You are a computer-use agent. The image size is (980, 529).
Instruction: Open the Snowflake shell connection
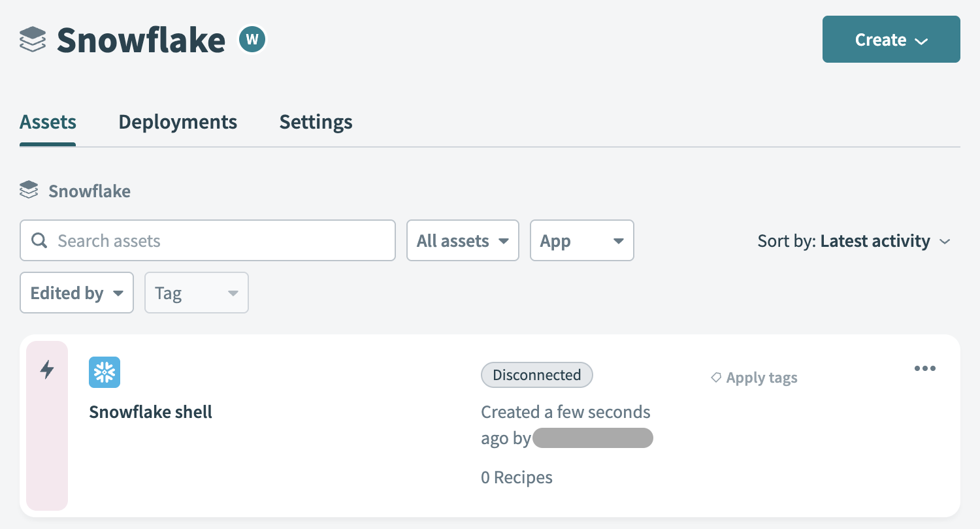(x=150, y=411)
